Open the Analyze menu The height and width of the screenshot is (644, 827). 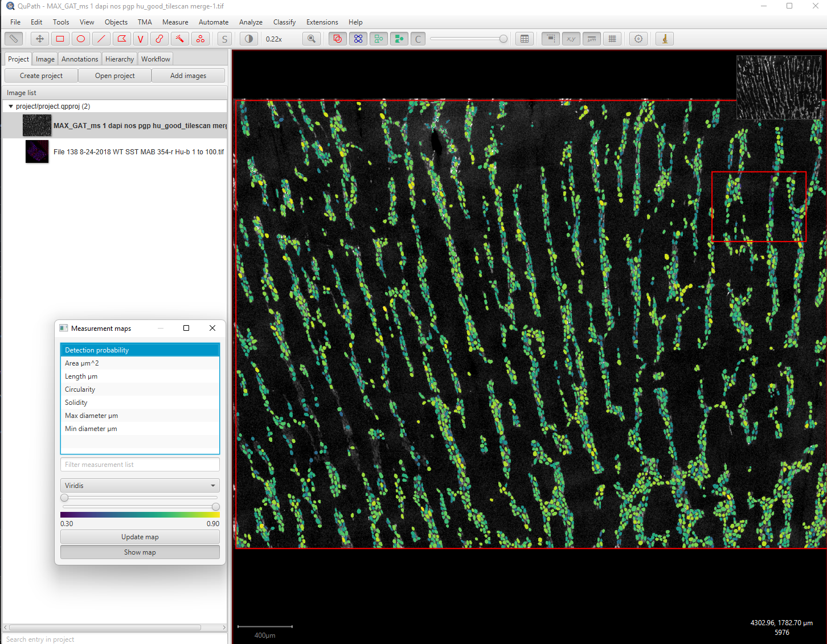pyautogui.click(x=251, y=22)
